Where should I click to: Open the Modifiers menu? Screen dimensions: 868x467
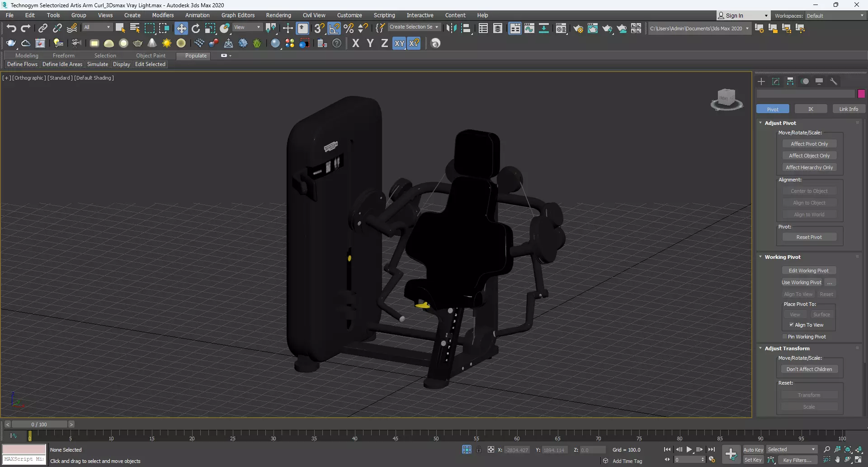(x=163, y=15)
